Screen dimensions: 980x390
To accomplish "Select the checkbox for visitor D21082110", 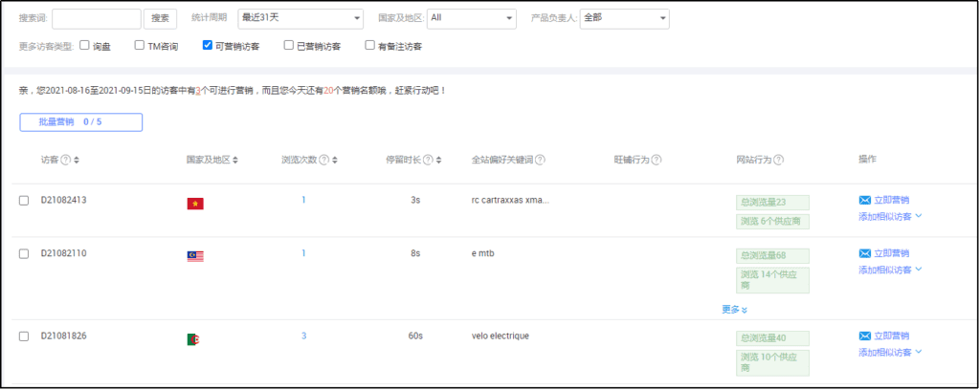I will click(24, 254).
